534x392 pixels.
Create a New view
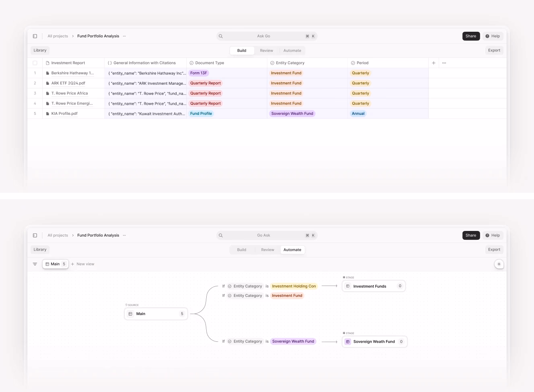83,264
